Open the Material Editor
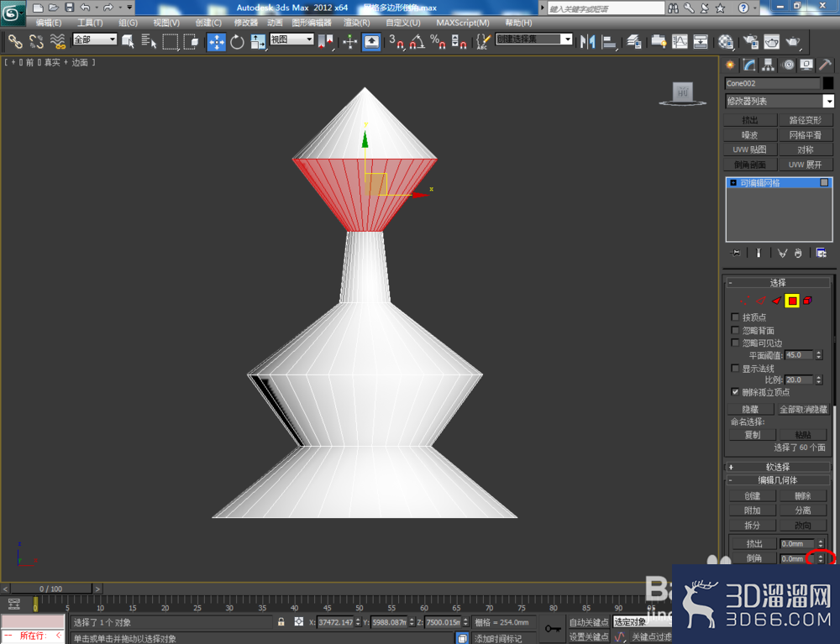 click(x=726, y=42)
